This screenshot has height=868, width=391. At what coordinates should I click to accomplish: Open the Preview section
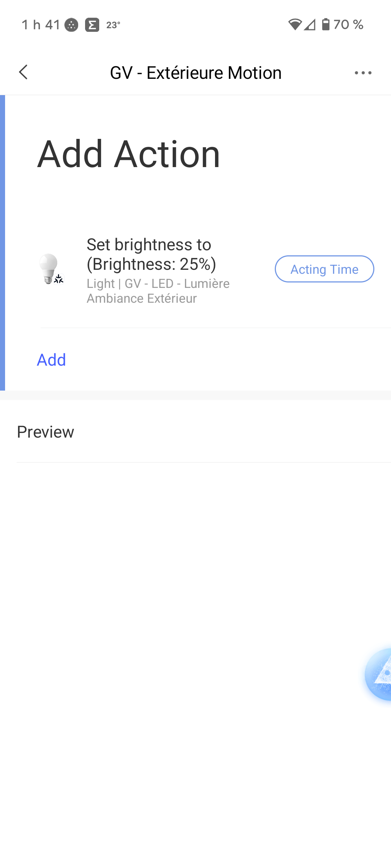pos(195,432)
